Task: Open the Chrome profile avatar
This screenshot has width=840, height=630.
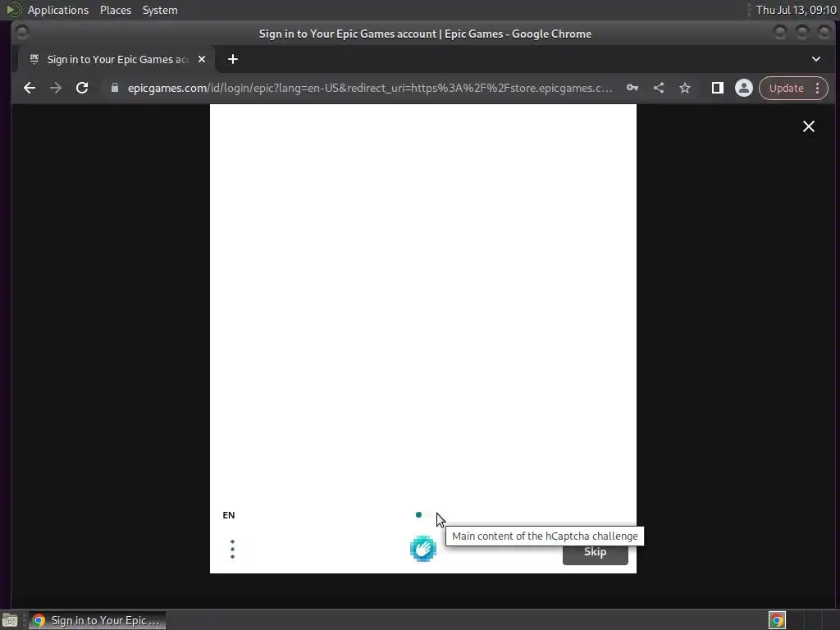Action: click(743, 88)
